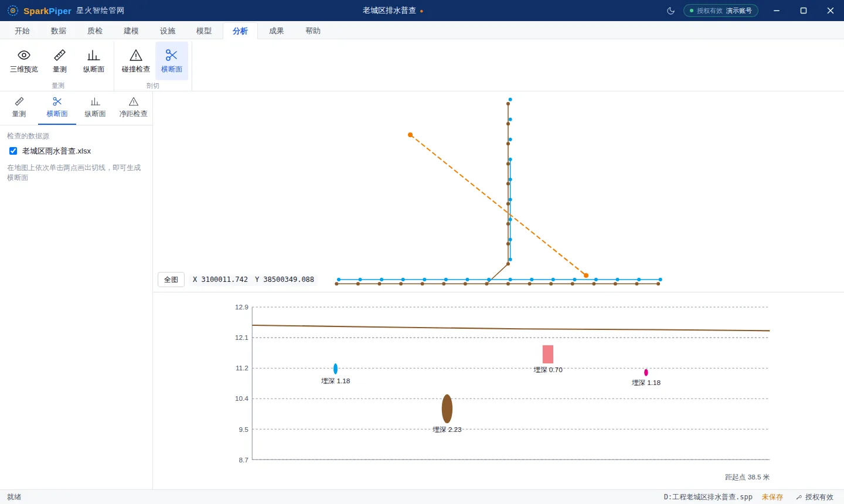Image resolution: width=844 pixels, height=504 pixels.
Task: Click the orange cut line end point
Action: [586, 275]
